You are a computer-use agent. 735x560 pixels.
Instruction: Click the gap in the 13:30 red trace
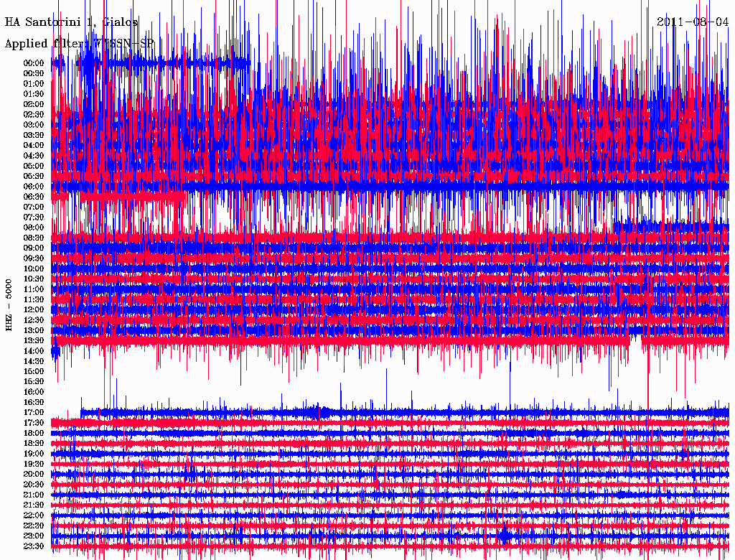pyautogui.click(x=635, y=340)
